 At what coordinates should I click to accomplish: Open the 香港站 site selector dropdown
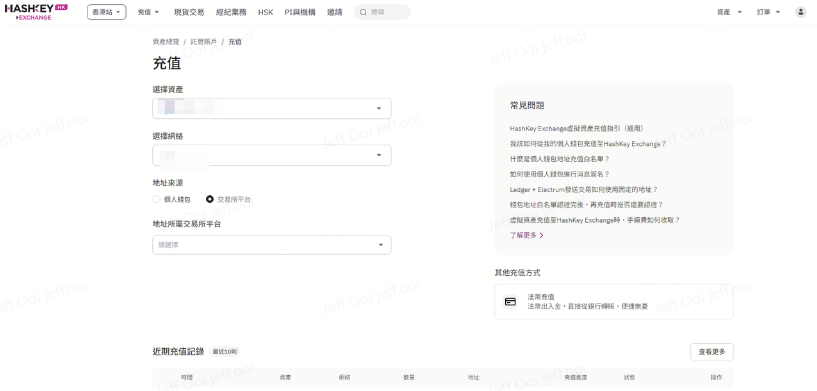click(x=106, y=12)
